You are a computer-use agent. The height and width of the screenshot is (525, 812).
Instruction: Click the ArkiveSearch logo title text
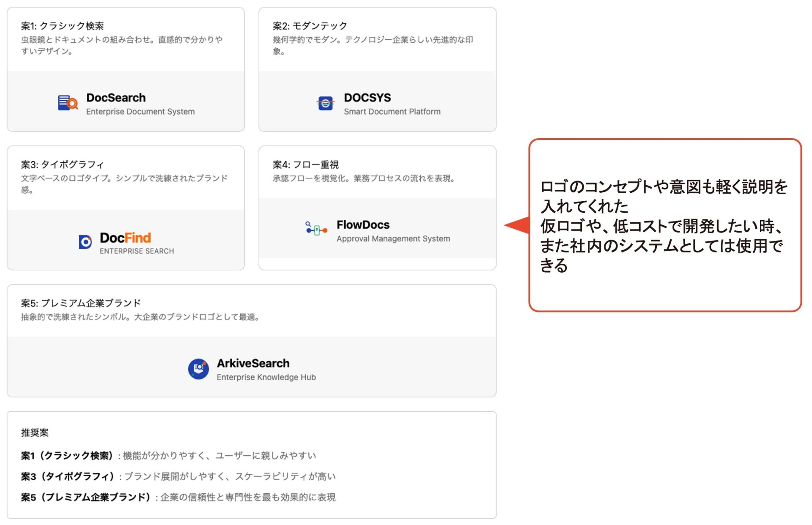253,363
